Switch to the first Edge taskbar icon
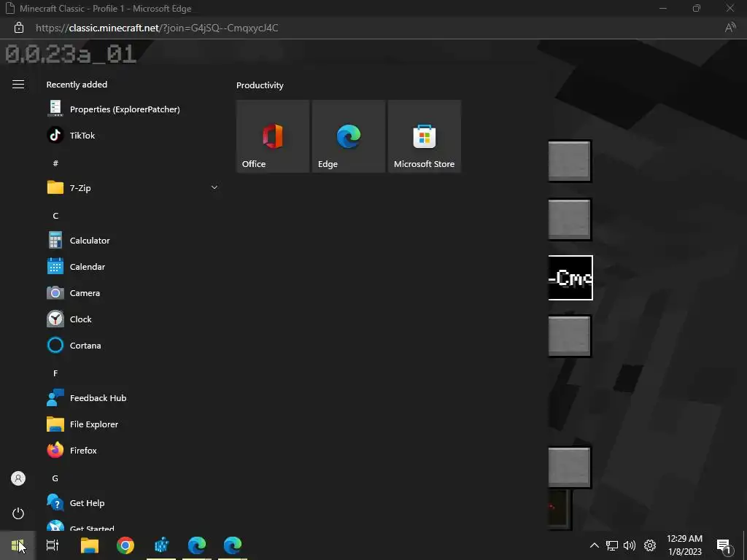Image resolution: width=747 pixels, height=560 pixels. tap(197, 545)
